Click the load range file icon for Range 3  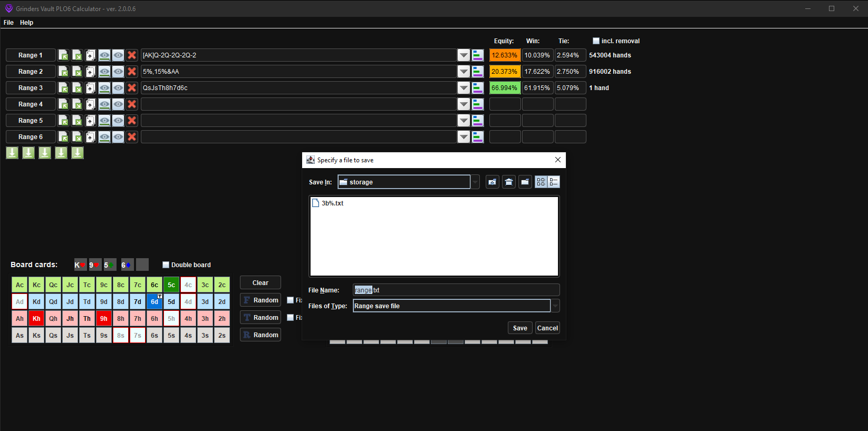(x=63, y=88)
